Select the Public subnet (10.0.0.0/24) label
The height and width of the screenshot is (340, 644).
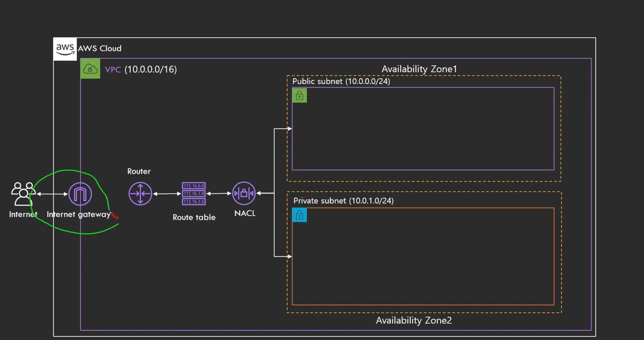click(341, 81)
